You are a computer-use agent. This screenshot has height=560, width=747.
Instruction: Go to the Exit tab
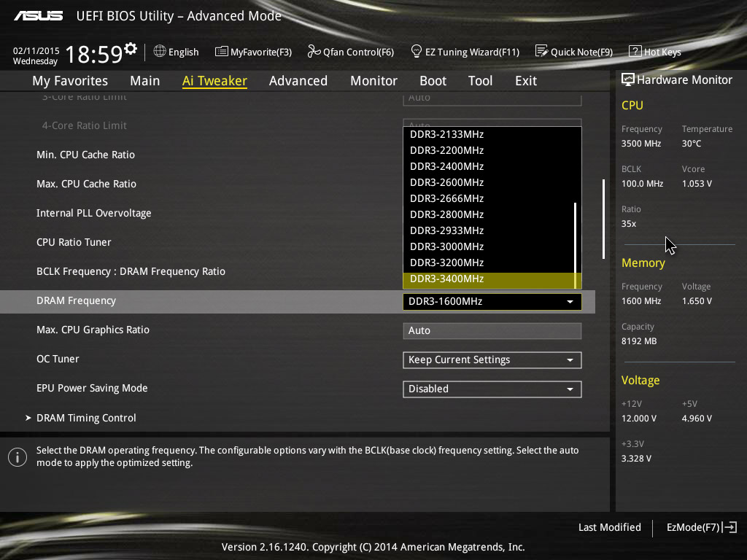coord(526,80)
